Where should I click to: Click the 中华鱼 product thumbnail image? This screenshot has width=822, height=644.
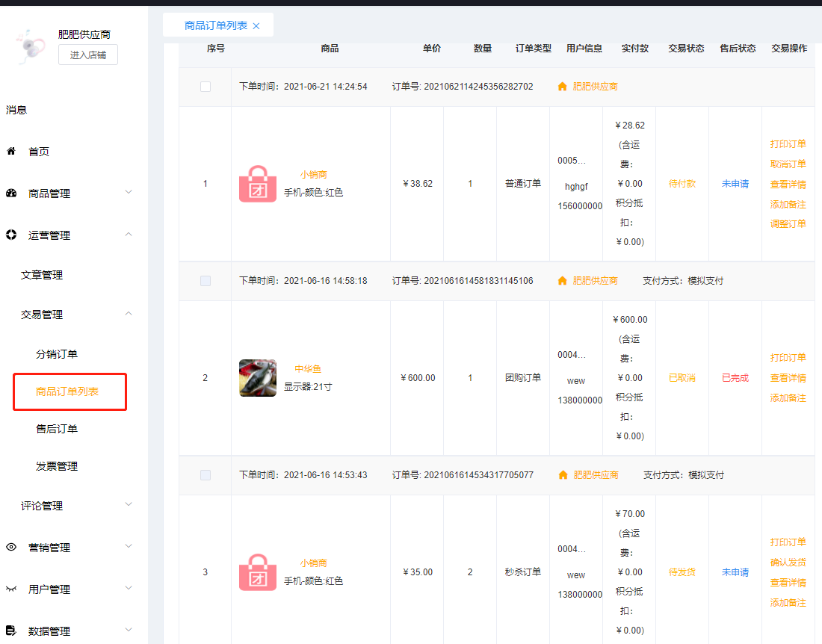click(x=258, y=378)
